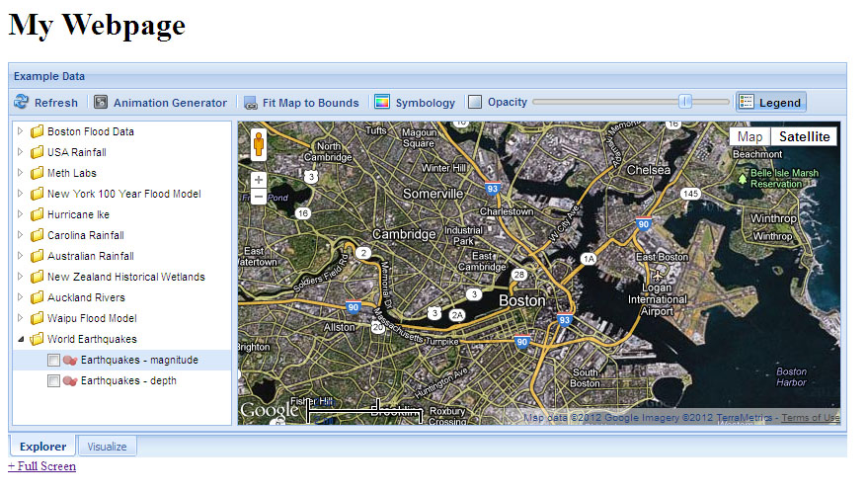This screenshot has width=868, height=493.
Task: Expand the USA Rainfall folder
Action: click(x=21, y=152)
